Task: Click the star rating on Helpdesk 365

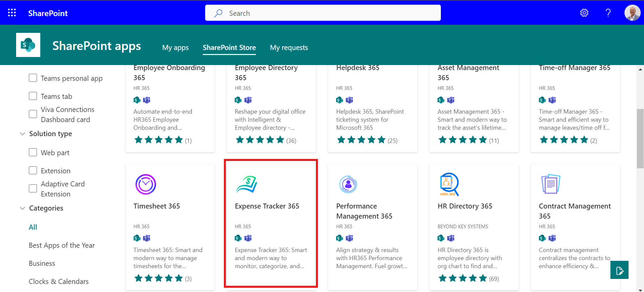Action: click(361, 140)
